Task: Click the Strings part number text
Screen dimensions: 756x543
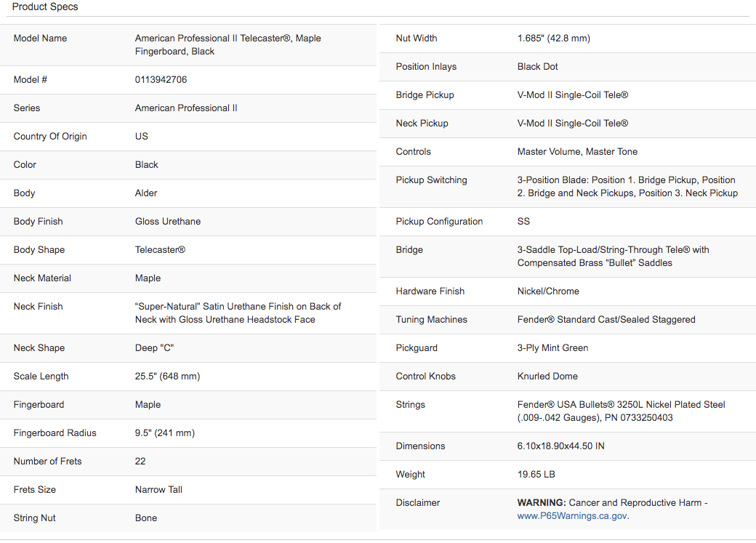Action: pyautogui.click(x=639, y=418)
